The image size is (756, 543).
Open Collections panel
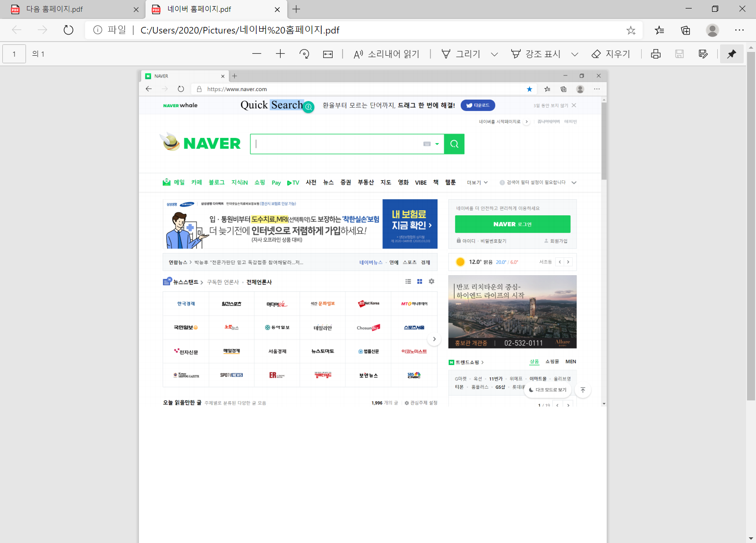coord(686,30)
